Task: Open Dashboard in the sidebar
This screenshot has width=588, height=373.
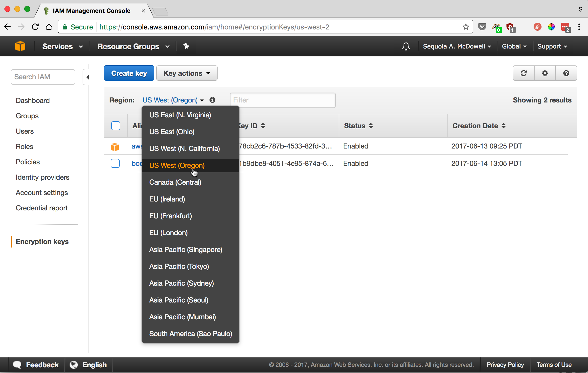Action: [33, 100]
